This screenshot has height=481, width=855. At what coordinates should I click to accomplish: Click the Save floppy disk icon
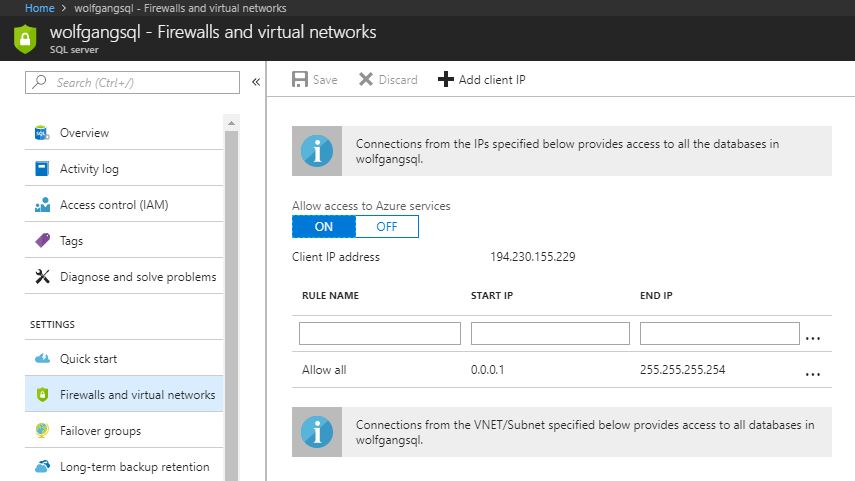tap(299, 80)
